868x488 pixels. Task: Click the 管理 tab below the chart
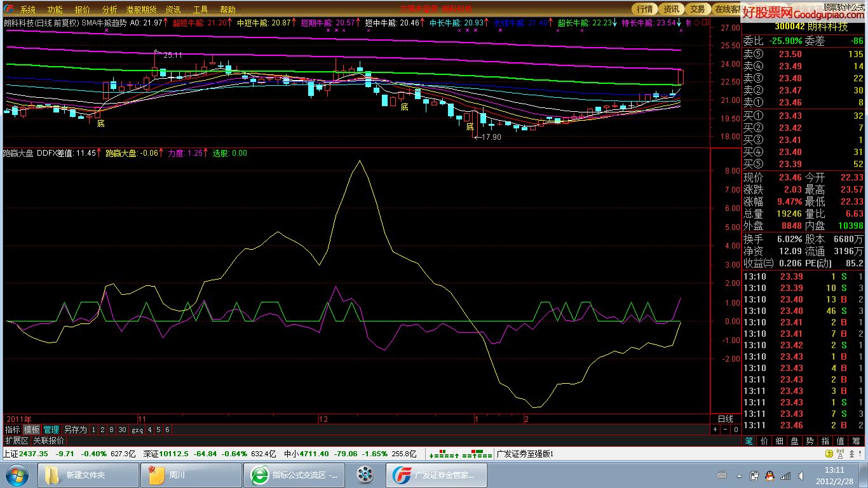(x=51, y=430)
